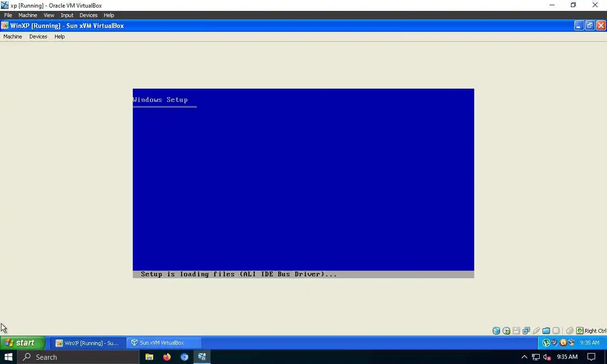607x364 pixels.
Task: Click the Windows 10 clock showing 9:35 AM
Action: (x=567, y=357)
